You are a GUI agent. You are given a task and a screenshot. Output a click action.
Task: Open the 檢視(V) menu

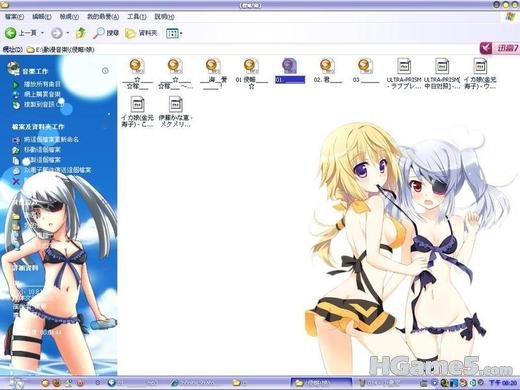[x=69, y=16]
